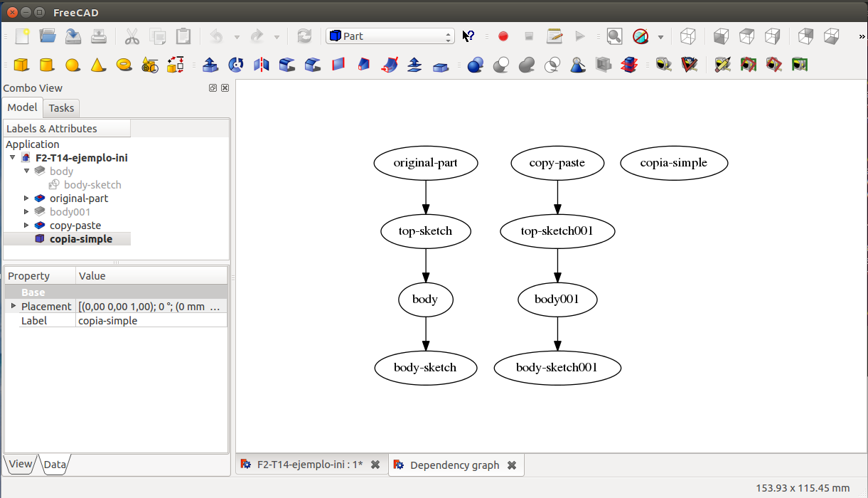The image size is (868, 498).
Task: Click the Mirror tool icon
Action: [262, 65]
